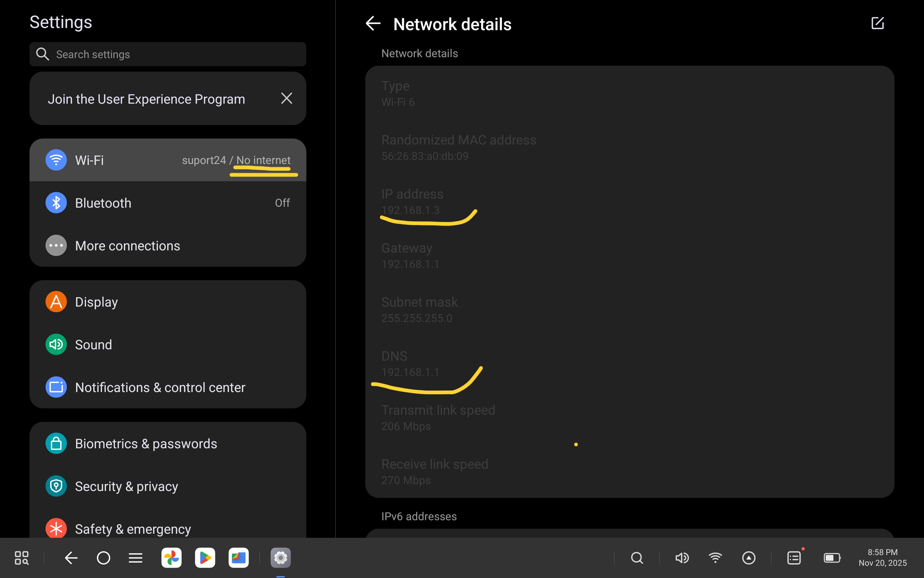Image resolution: width=924 pixels, height=578 pixels.
Task: Click the Biometrics lock icon
Action: click(56, 444)
